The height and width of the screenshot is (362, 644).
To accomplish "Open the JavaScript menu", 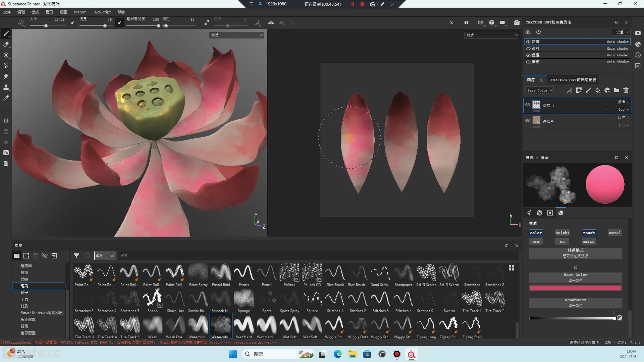I will pos(102,12).
